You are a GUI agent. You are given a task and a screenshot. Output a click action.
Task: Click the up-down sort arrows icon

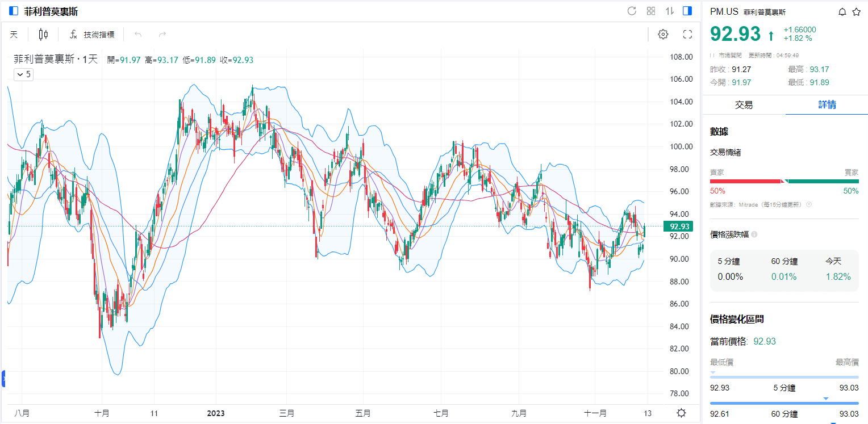(670, 11)
